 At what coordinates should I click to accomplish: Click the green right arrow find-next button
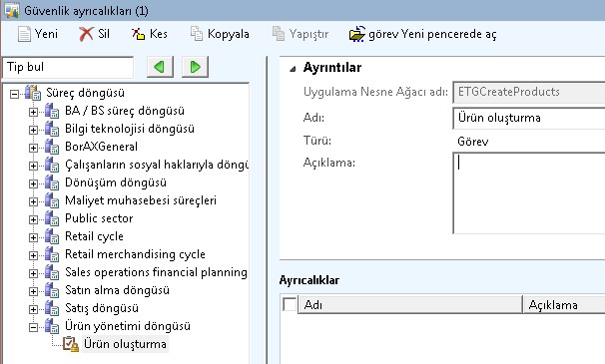[195, 67]
